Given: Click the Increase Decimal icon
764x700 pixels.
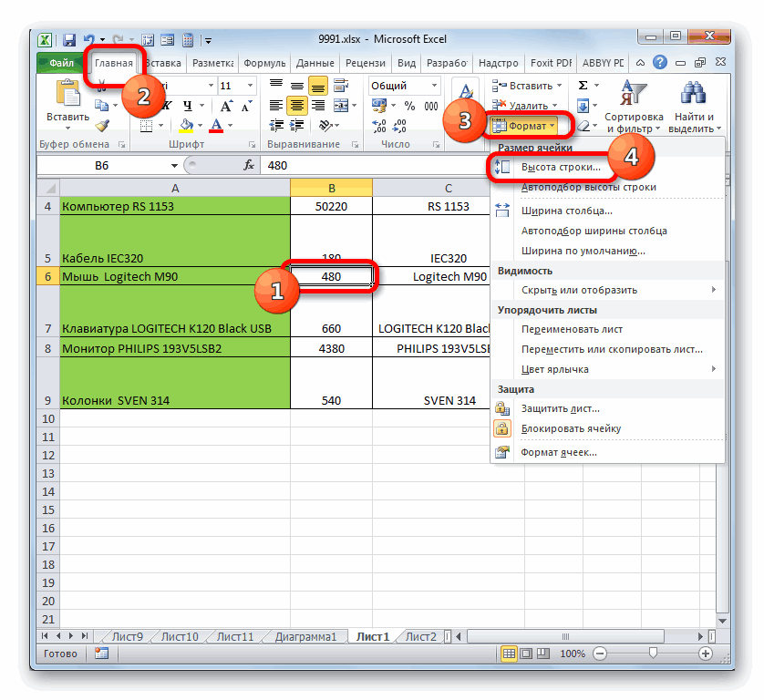Looking at the screenshot, I should click(x=379, y=126).
